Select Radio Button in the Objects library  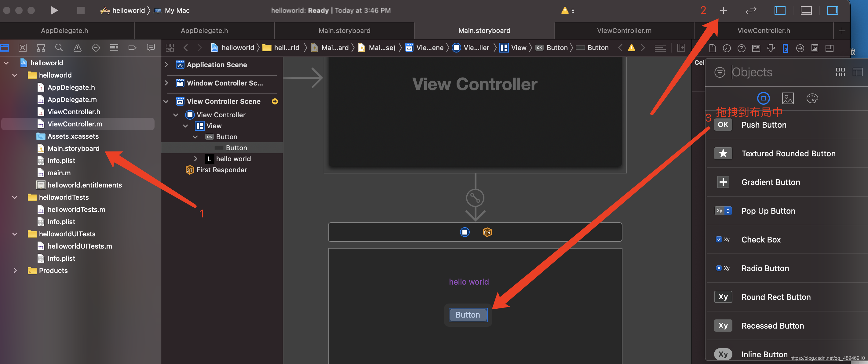[x=787, y=268]
